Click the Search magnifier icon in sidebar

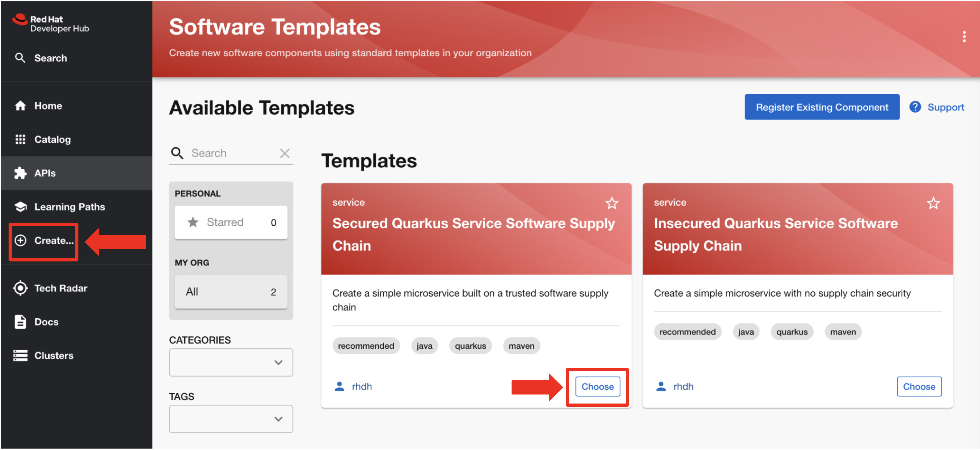point(20,58)
